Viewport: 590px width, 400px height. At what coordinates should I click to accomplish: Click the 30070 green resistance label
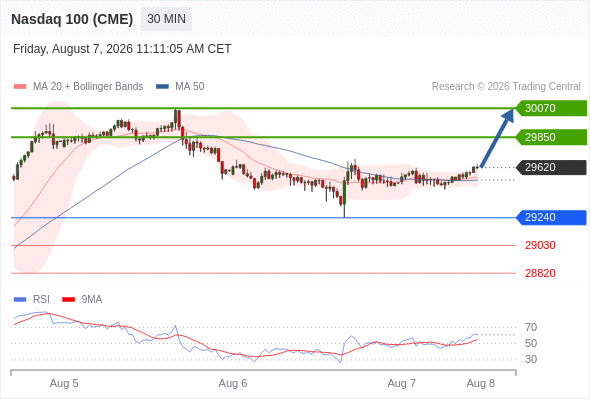(x=551, y=108)
